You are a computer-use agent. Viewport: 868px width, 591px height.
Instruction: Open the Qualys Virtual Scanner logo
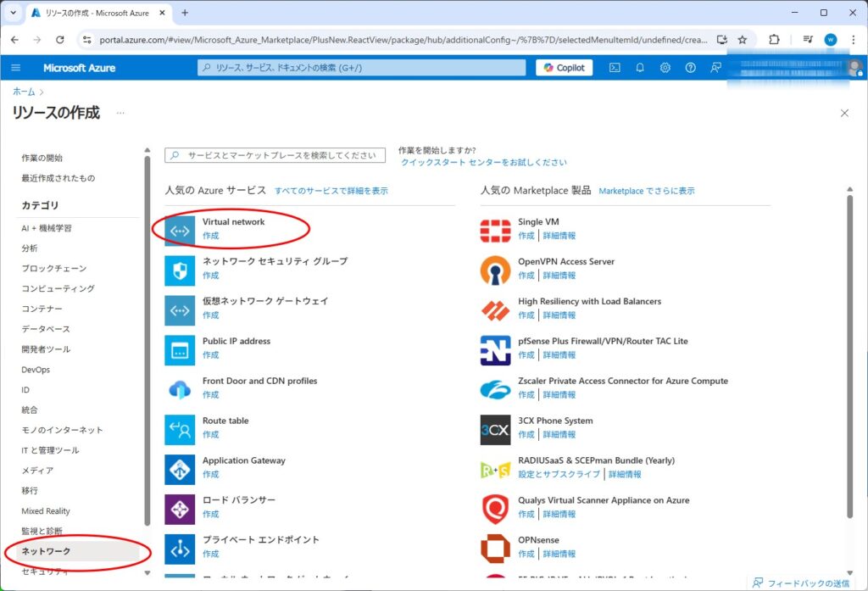point(495,510)
